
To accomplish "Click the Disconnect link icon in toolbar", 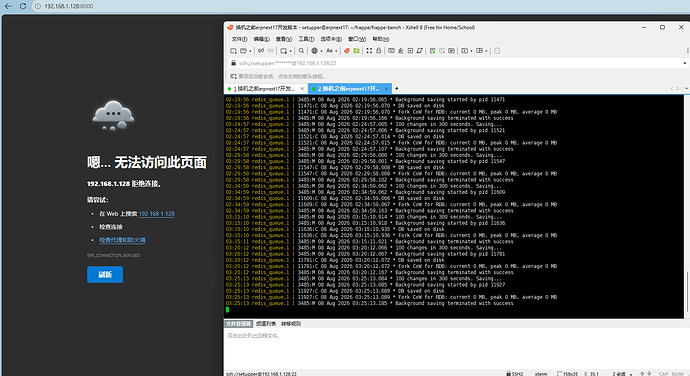I will [261, 51].
